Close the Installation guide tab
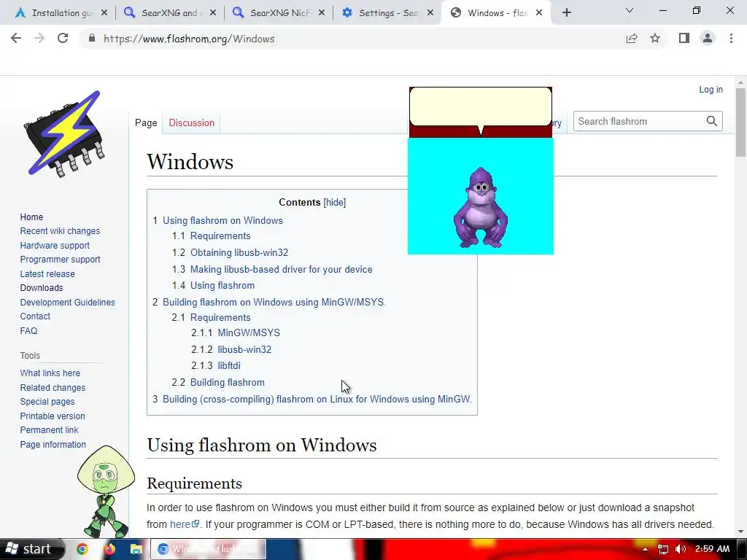 tap(104, 13)
